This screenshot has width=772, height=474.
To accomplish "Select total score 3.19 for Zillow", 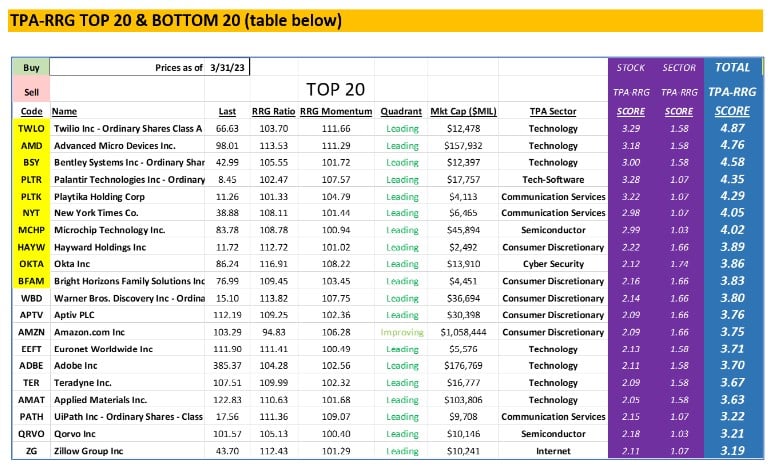I will [732, 450].
